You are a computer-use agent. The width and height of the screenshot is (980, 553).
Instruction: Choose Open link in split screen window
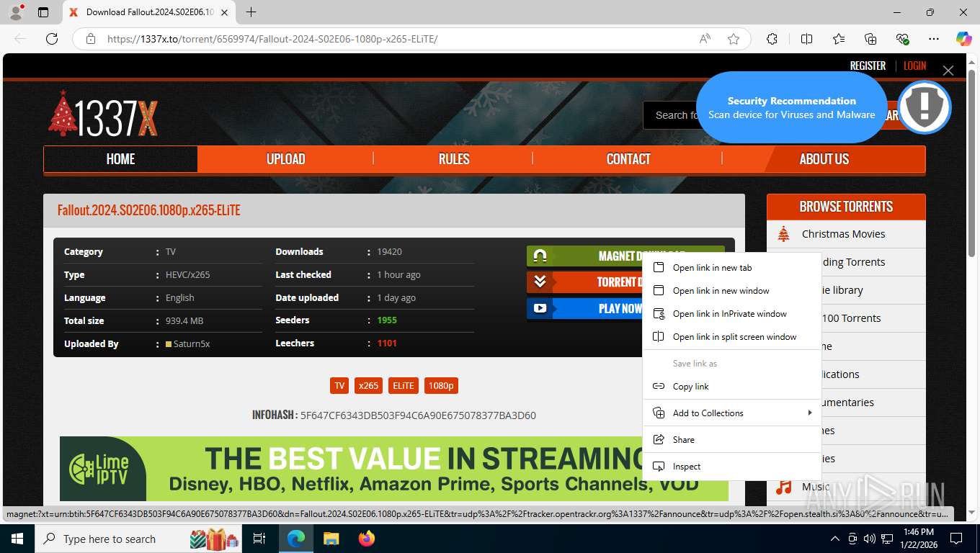click(732, 337)
